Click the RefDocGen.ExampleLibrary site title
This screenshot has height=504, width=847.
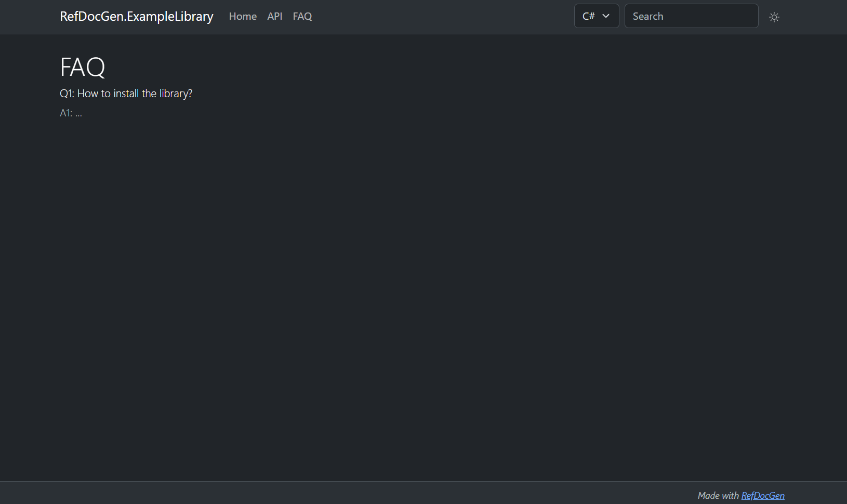coord(136,16)
